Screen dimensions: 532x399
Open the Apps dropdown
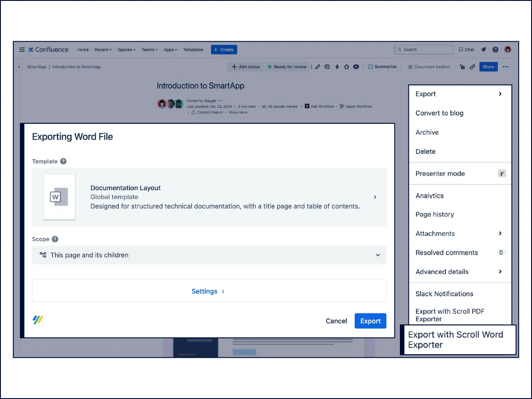point(171,50)
